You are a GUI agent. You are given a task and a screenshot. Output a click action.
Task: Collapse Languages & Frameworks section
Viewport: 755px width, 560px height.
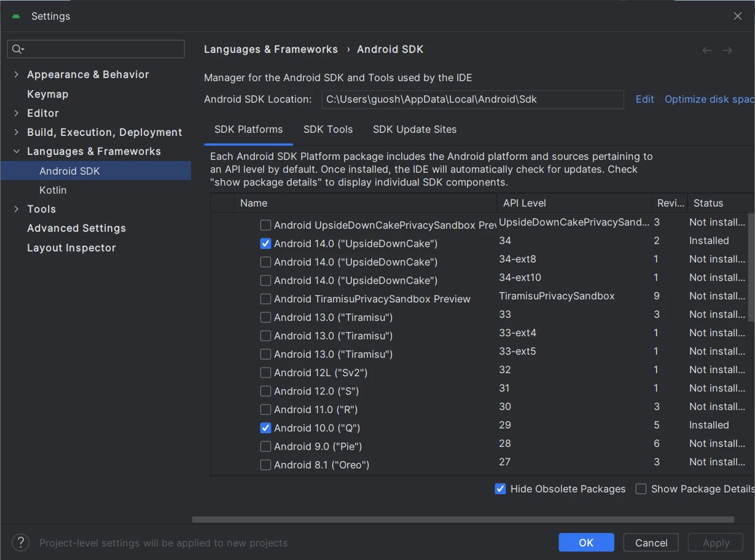click(16, 152)
